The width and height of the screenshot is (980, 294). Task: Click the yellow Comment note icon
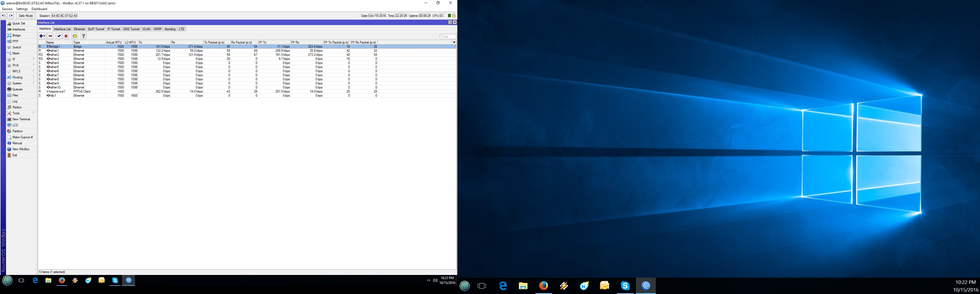[75, 36]
